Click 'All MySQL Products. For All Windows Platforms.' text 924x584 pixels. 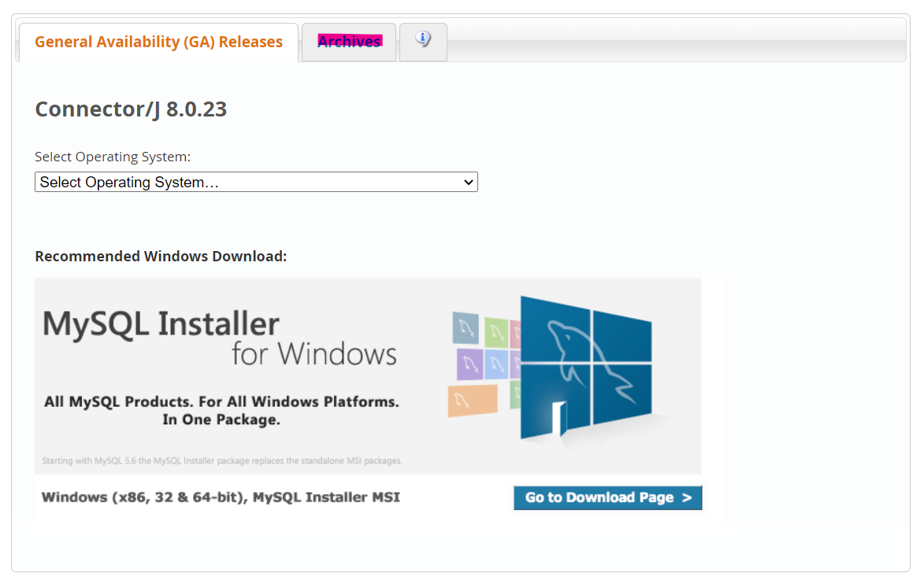point(221,401)
